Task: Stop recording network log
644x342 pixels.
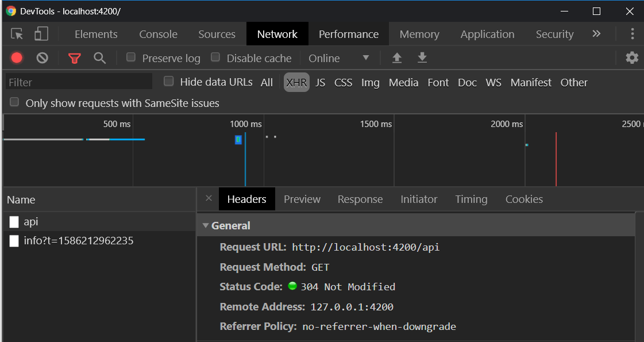Action: tap(17, 58)
